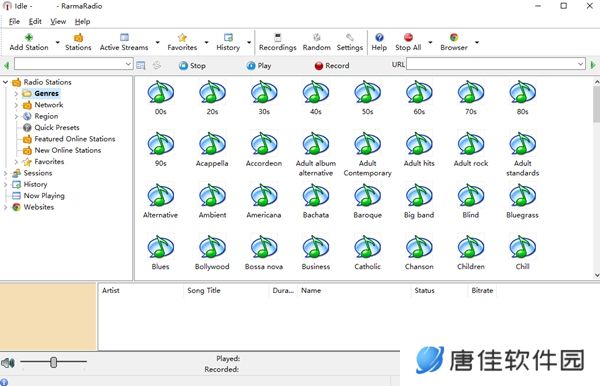Adjust the volume slider handle
The width and height of the screenshot is (600, 386).
54,362
